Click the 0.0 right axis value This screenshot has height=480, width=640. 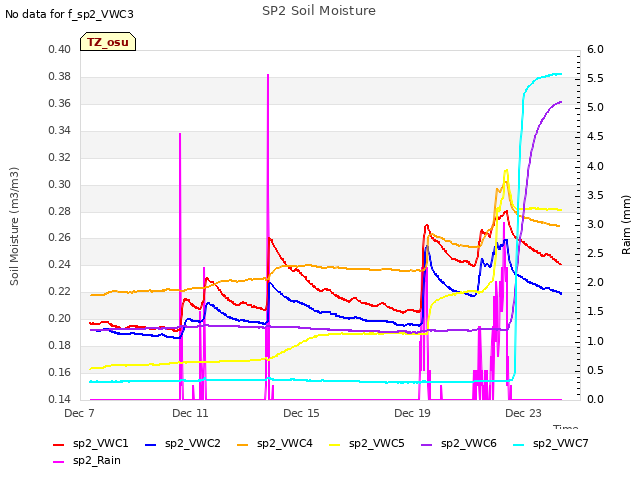(595, 399)
